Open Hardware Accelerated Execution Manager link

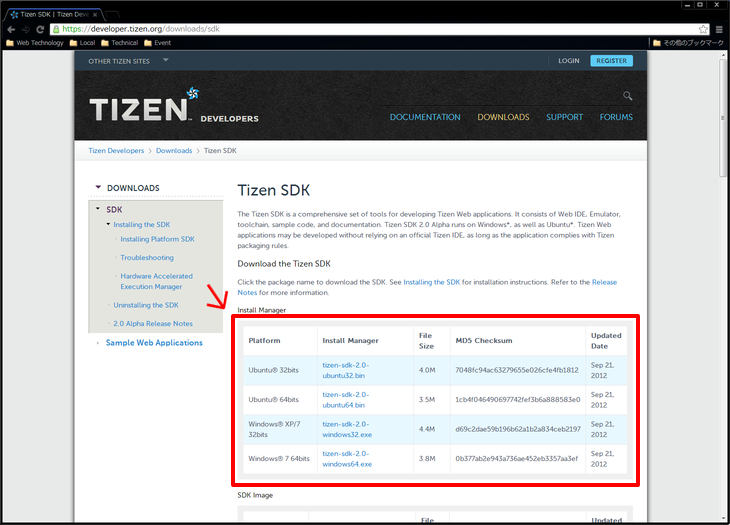point(156,281)
